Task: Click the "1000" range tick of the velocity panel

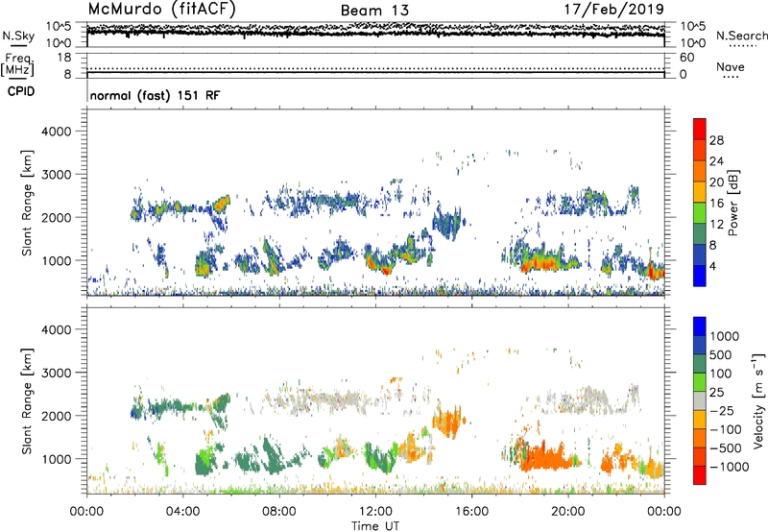Action: point(57,459)
